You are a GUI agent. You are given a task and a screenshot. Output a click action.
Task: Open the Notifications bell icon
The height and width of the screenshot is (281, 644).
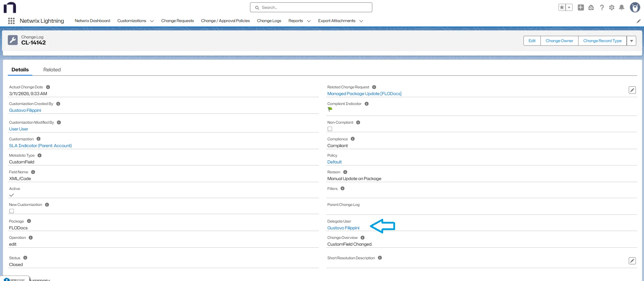coord(622,7)
